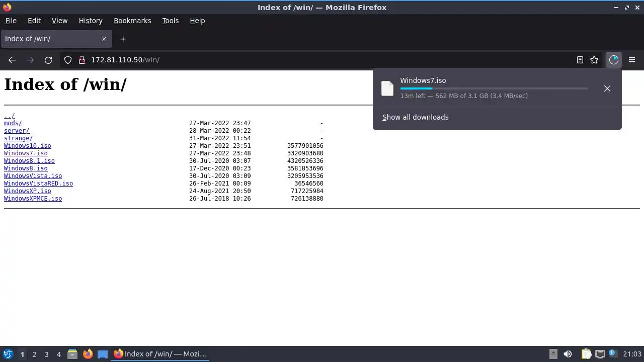Image resolution: width=644 pixels, height=362 pixels.
Task: Launch file manager from taskbar
Action: click(x=72, y=354)
